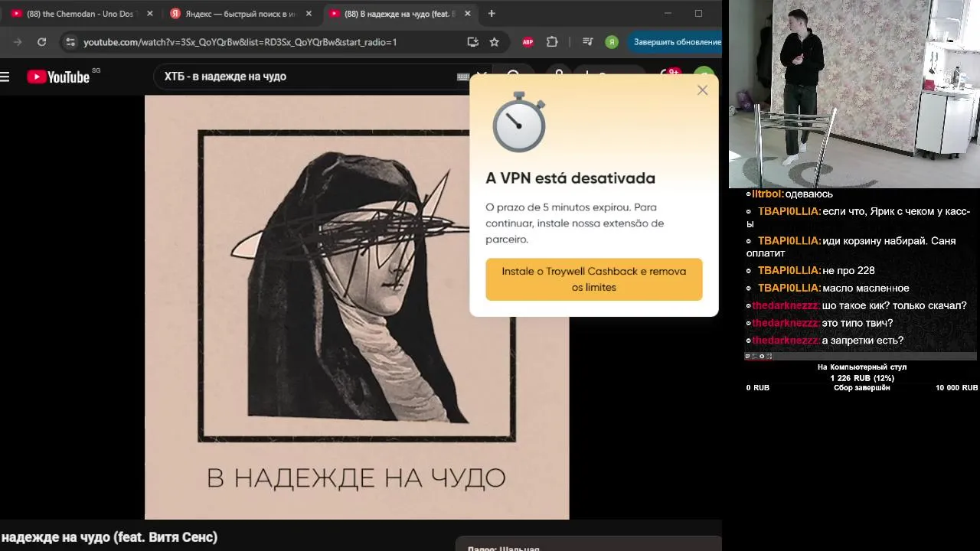This screenshot has height=551, width=980.
Task: Click the 'В НАДЕЖДЕ НА ЧУДО' album caption
Action: pyautogui.click(x=357, y=478)
